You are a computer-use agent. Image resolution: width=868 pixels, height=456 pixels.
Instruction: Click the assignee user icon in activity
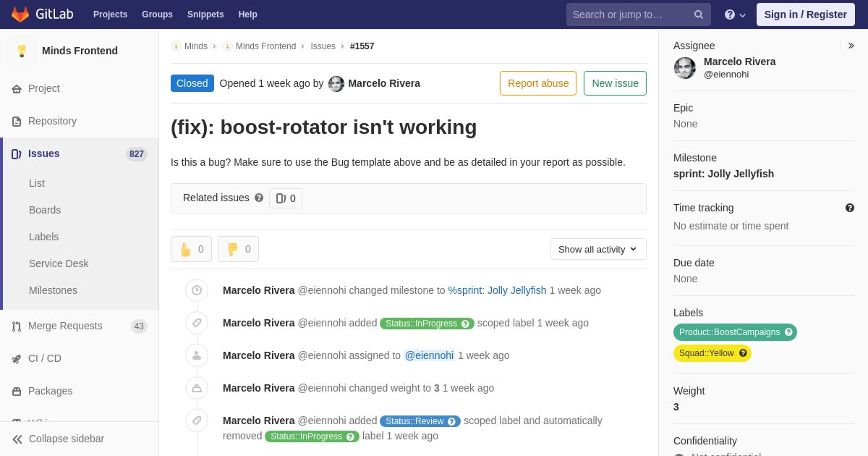click(x=197, y=355)
